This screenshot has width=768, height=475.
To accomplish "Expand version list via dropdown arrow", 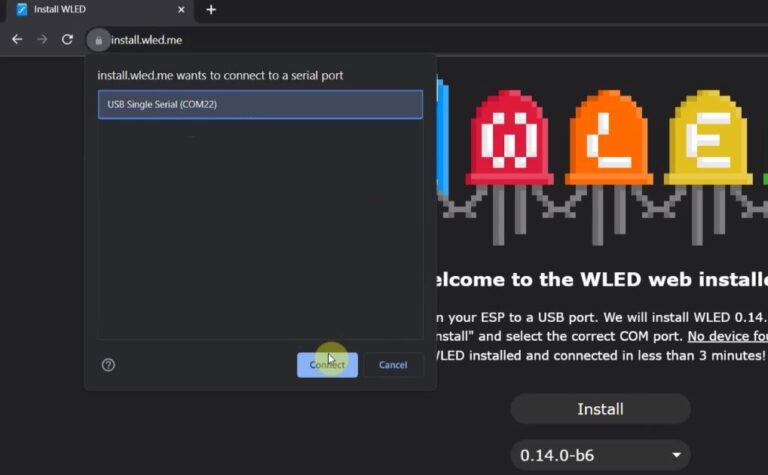I will [x=676, y=456].
